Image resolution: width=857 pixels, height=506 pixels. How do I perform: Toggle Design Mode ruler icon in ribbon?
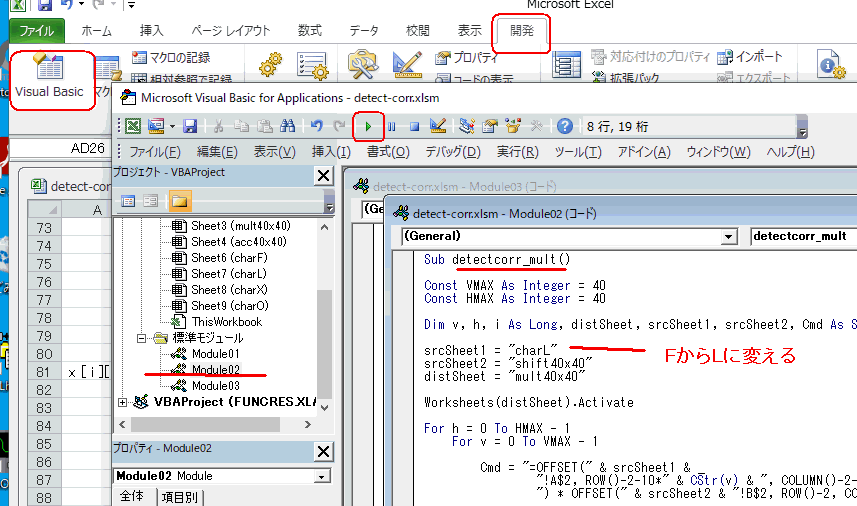coord(407,64)
